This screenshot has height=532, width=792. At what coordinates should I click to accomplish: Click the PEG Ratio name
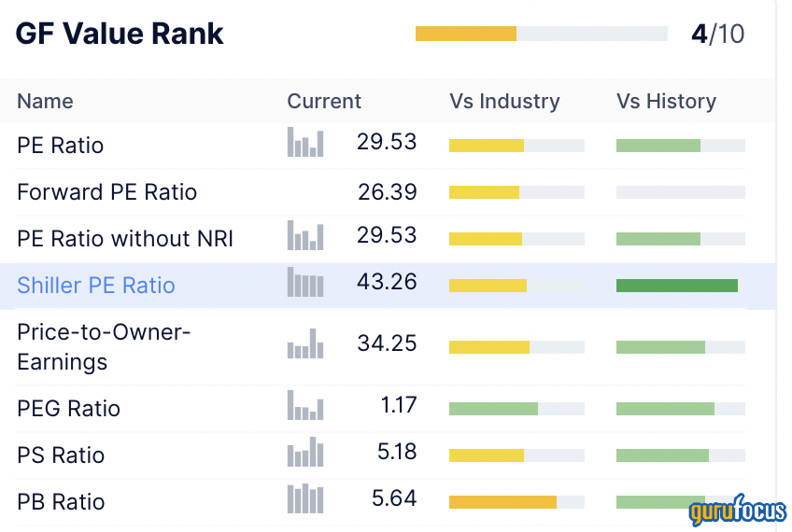pyautogui.click(x=68, y=409)
